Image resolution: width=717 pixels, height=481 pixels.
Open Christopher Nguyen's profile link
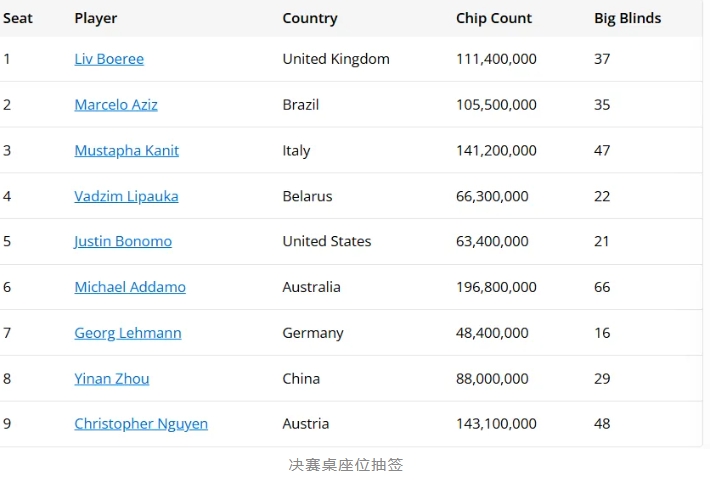pos(141,424)
